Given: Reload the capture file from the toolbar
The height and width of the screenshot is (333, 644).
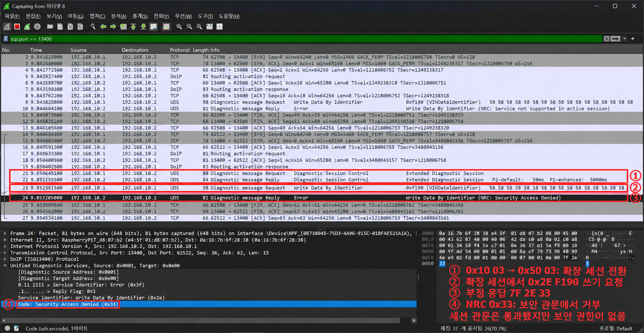Looking at the screenshot, I should [80, 27].
